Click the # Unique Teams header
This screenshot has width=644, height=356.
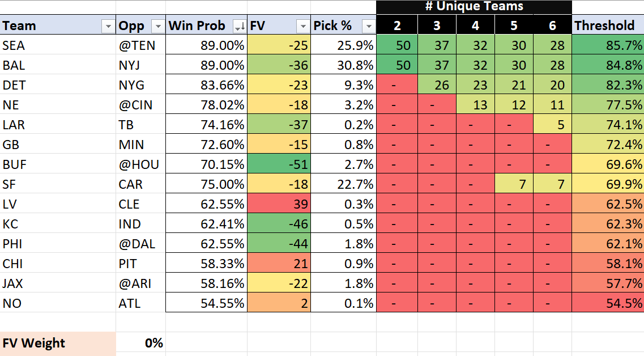pyautogui.click(x=474, y=7)
